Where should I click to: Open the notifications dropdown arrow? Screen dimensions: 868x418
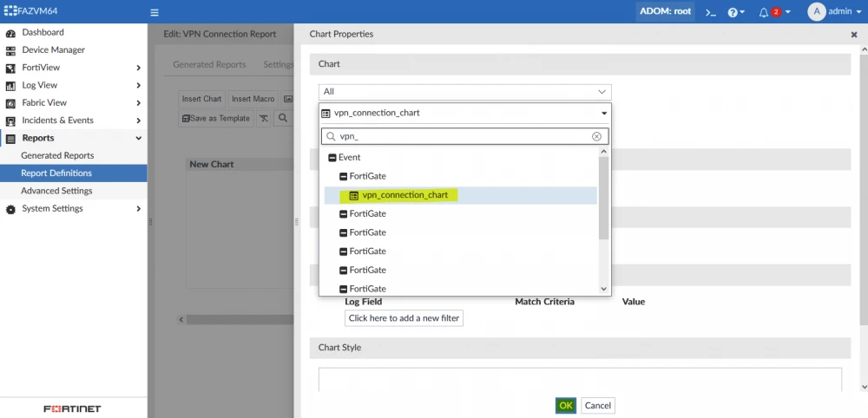point(788,12)
